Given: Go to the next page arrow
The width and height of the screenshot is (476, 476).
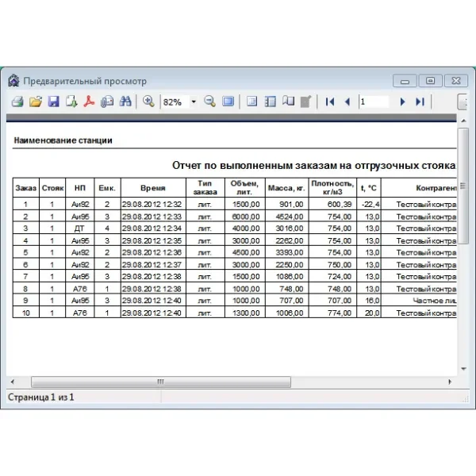Looking at the screenshot, I should pyautogui.click(x=402, y=102).
